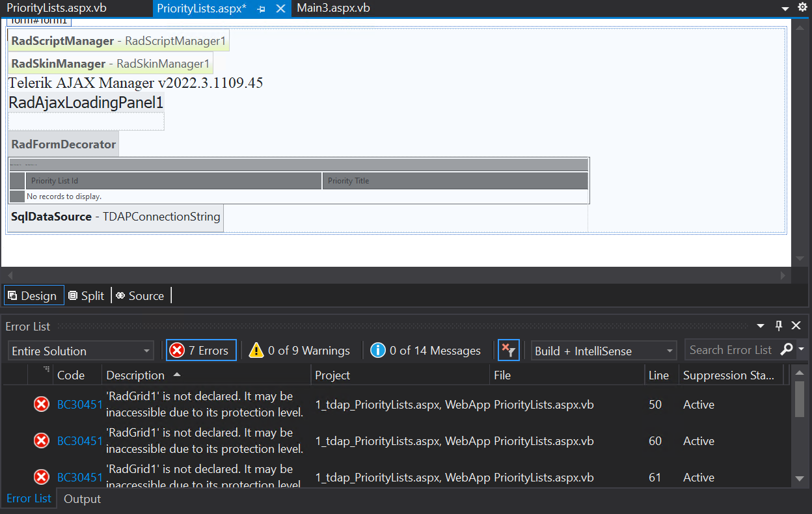Toggle the 0 of 14 Messages filter
The height and width of the screenshot is (514, 812).
(426, 350)
